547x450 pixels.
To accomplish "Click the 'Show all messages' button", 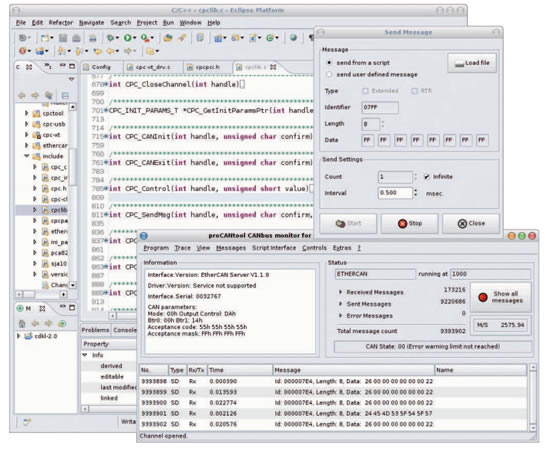I will [501, 297].
